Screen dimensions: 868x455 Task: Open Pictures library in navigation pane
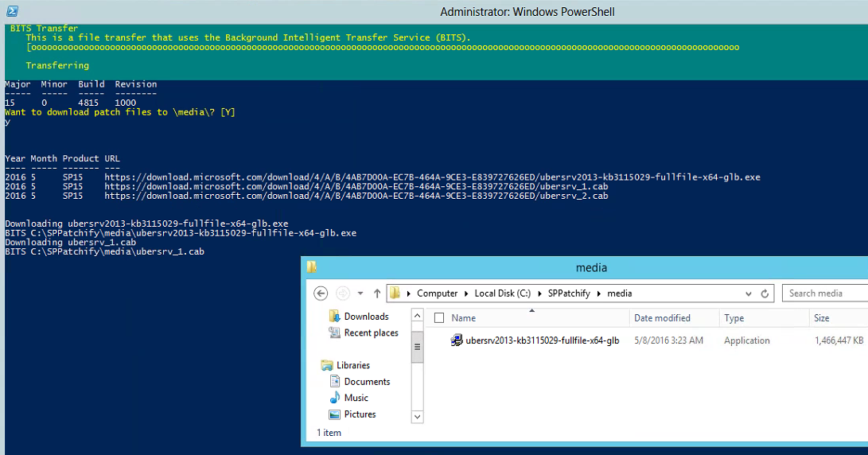[x=360, y=414]
